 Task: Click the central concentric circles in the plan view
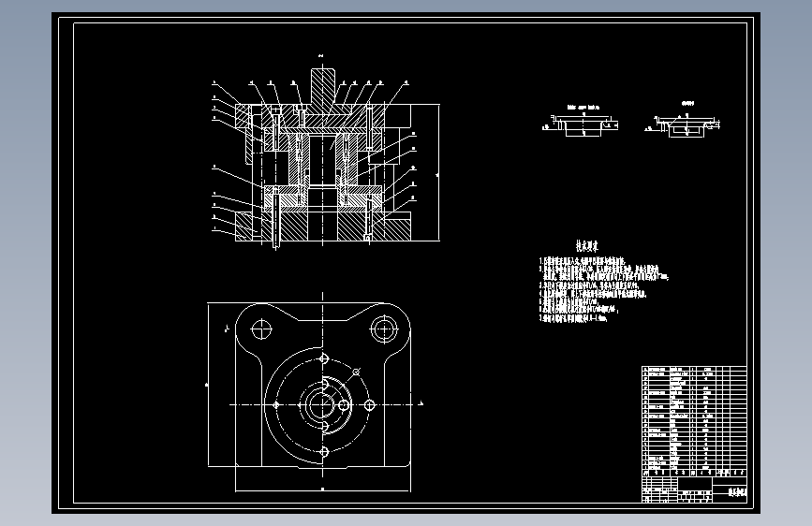click(321, 404)
